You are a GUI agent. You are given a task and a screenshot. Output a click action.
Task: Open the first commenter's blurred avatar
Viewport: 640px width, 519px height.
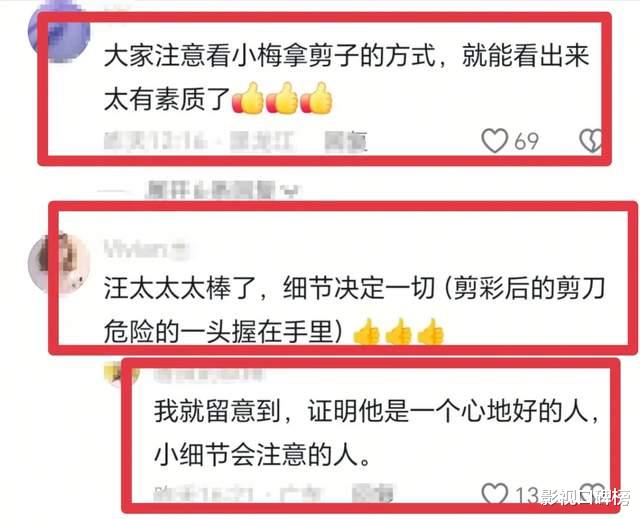(x=59, y=32)
